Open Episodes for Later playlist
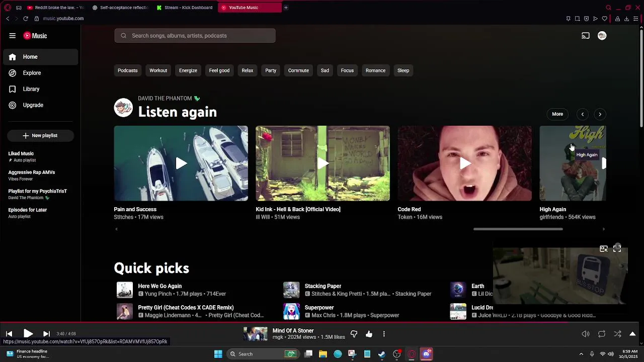 [41, 213]
